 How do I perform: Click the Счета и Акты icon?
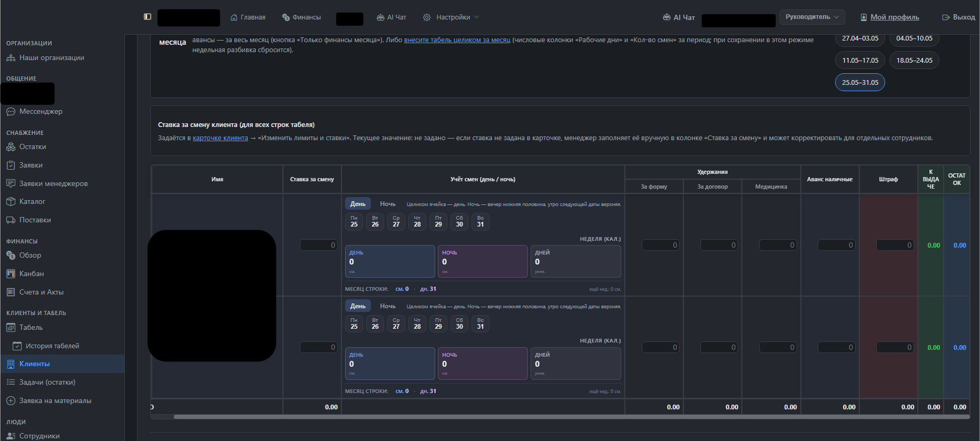point(11,292)
